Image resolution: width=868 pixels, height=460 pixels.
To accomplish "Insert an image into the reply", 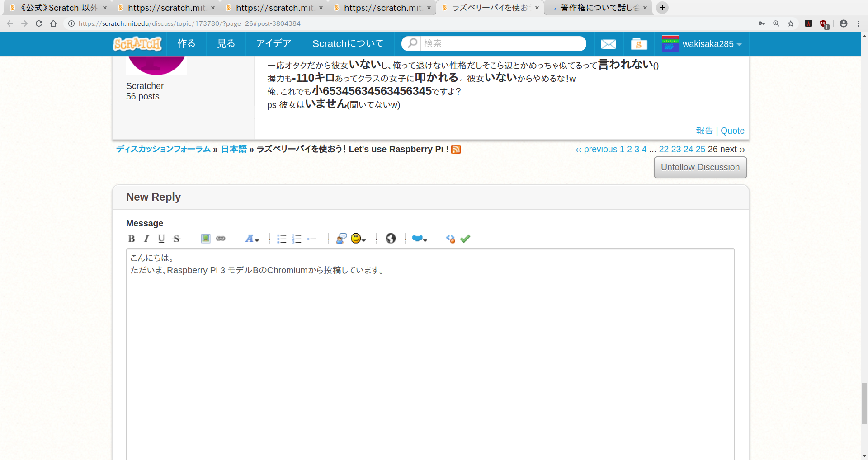I will pyautogui.click(x=206, y=239).
